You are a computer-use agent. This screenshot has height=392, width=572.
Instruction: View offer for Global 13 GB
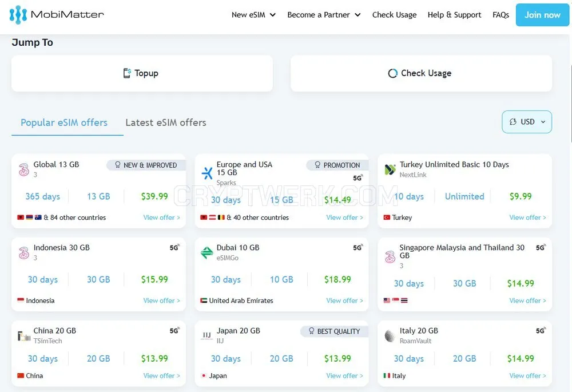(x=162, y=217)
